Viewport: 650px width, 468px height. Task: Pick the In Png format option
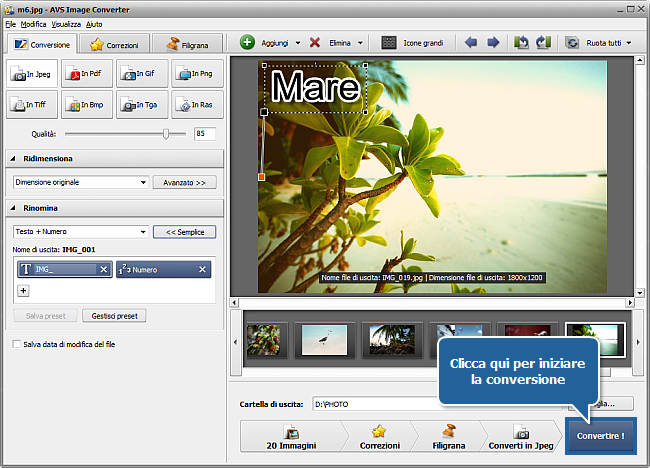click(x=196, y=75)
